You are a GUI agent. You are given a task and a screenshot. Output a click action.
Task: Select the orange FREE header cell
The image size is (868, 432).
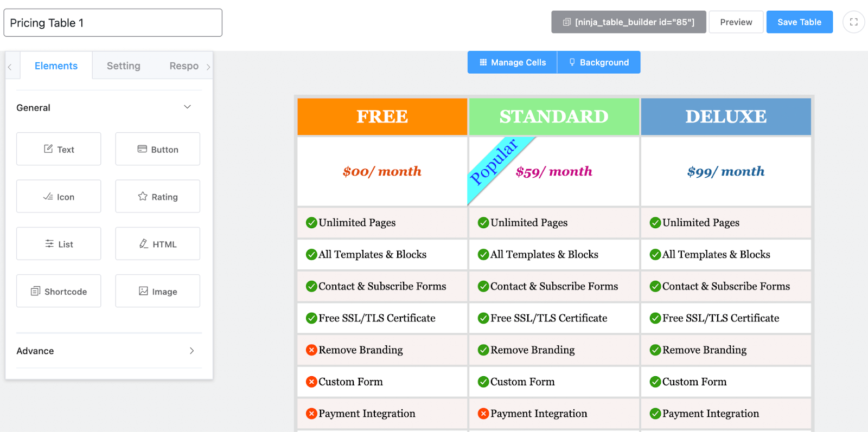(x=382, y=117)
